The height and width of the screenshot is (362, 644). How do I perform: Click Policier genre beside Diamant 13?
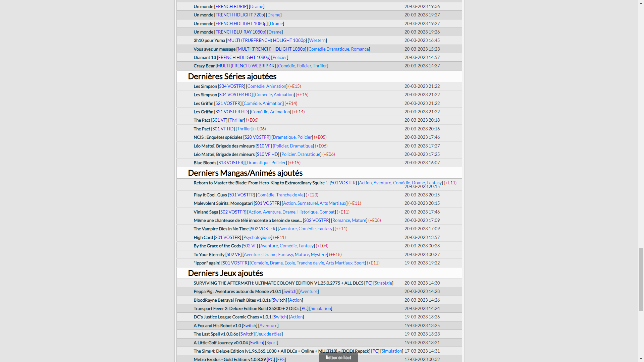pos(280,57)
